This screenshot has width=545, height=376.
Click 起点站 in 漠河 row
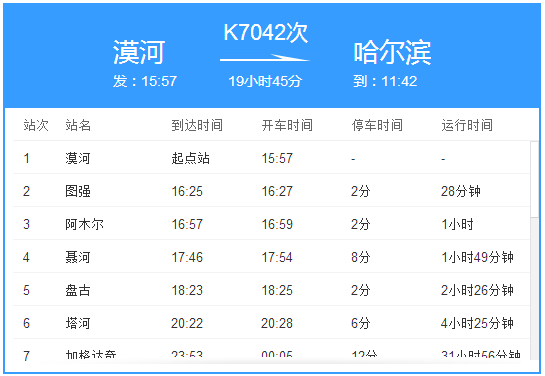coord(190,158)
